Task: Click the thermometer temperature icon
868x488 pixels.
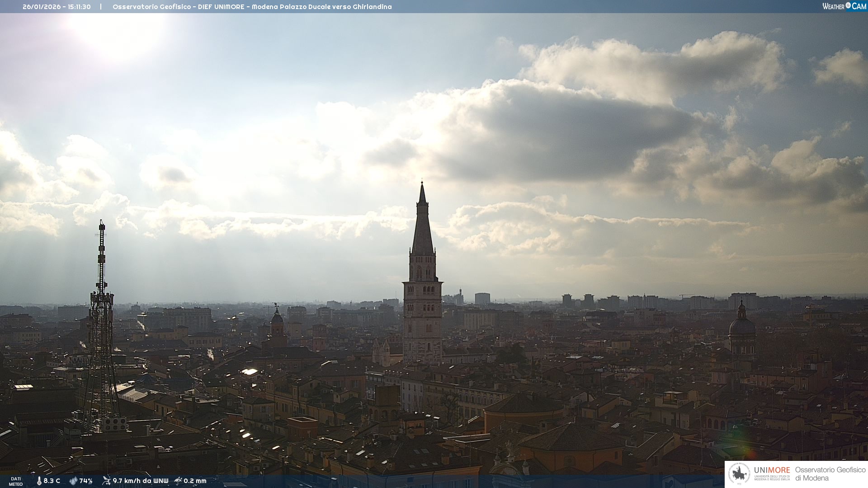Action: (39, 481)
